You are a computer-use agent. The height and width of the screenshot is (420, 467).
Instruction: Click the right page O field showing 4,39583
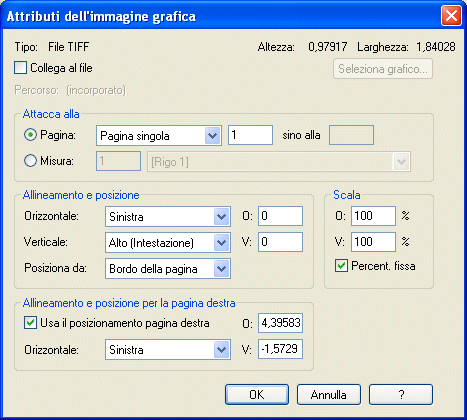click(280, 323)
